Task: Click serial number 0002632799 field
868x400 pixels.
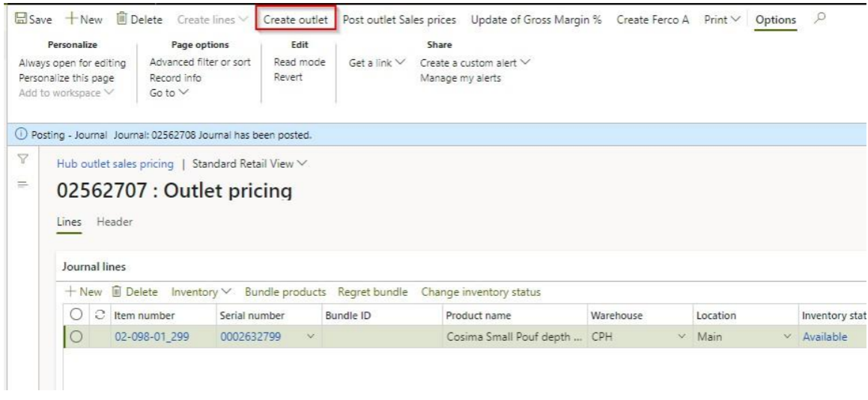Action: [x=251, y=337]
